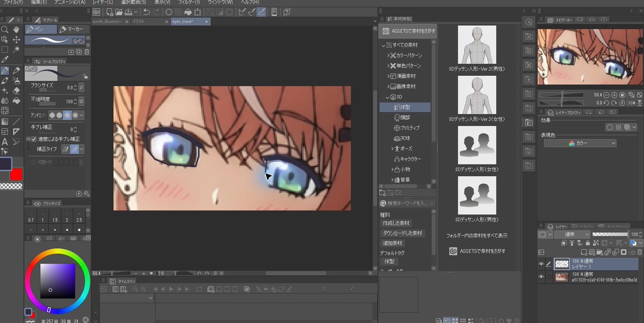Open Clip Studio launcher icon in toolbar
This screenshot has height=323, width=644.
point(96,12)
